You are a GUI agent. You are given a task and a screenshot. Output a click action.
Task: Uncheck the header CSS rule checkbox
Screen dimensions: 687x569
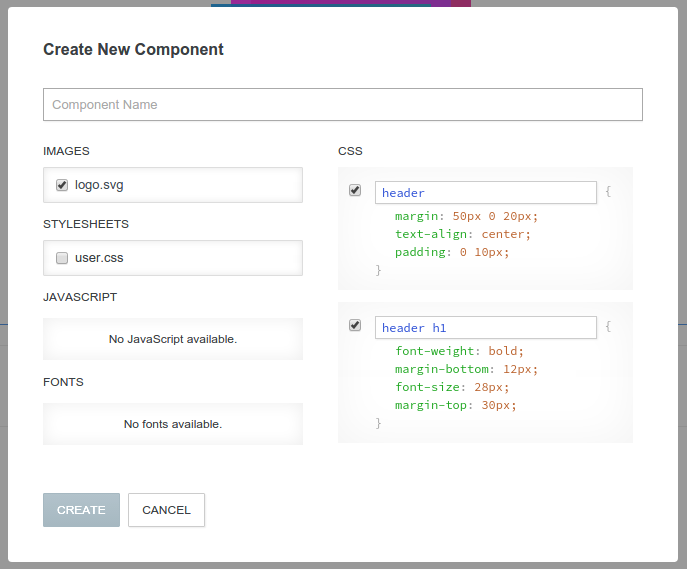tap(355, 190)
